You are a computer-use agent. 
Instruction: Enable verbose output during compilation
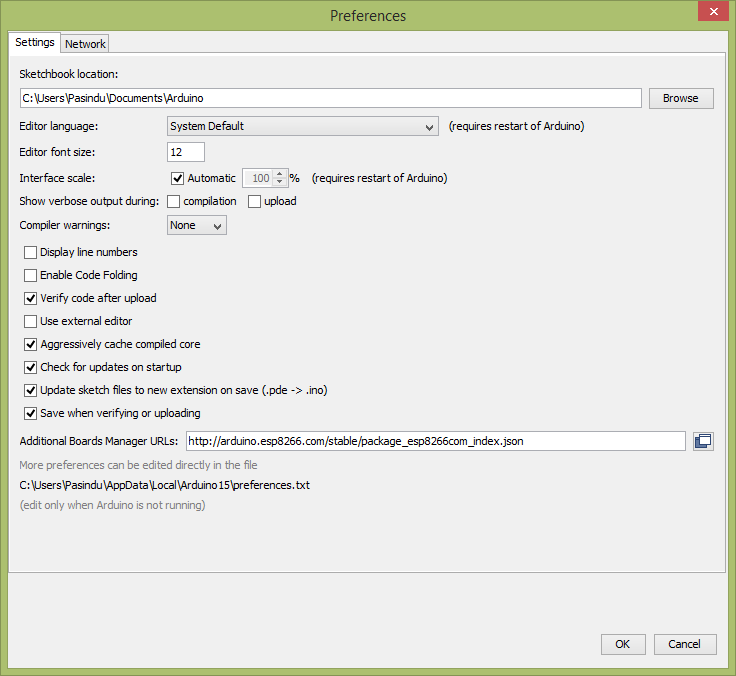[174, 201]
